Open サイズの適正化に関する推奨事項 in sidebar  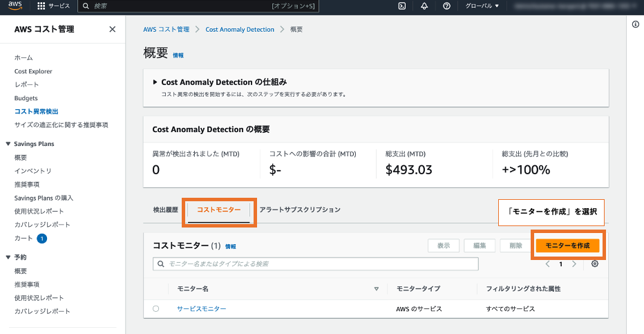click(x=61, y=124)
